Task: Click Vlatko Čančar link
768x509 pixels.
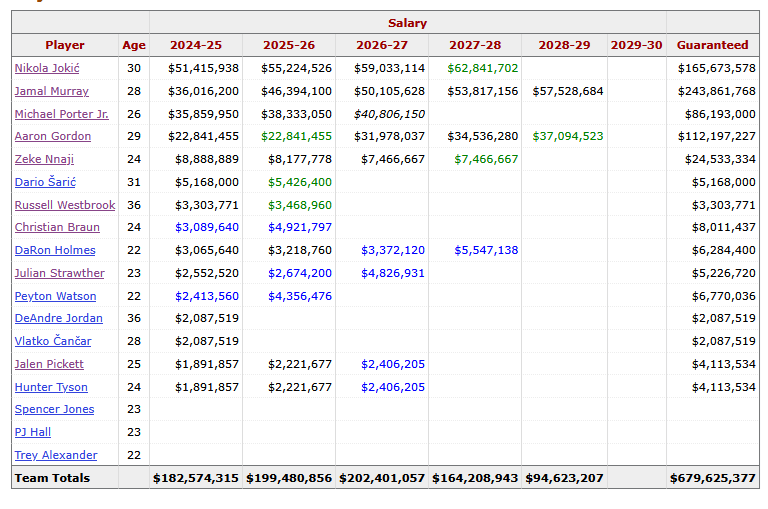Action: (53, 341)
